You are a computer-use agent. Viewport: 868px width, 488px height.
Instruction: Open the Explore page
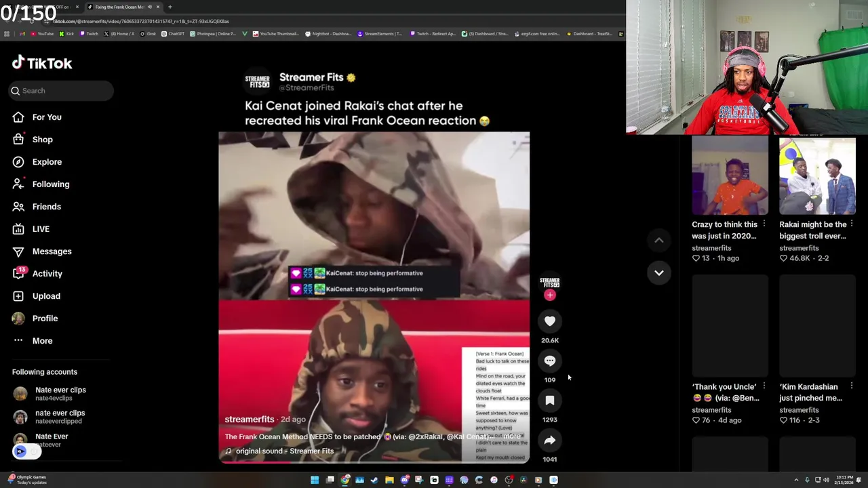point(47,162)
